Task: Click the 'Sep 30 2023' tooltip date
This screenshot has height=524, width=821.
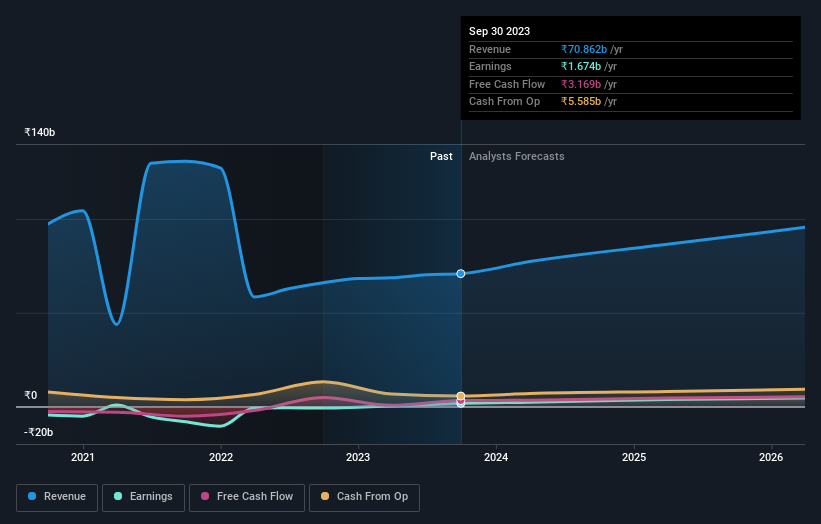Action: [x=499, y=31]
